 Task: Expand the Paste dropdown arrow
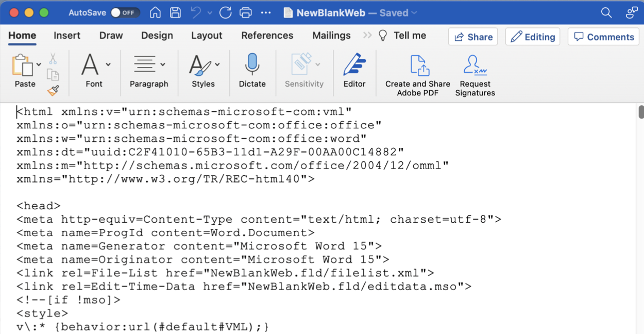[39, 65]
